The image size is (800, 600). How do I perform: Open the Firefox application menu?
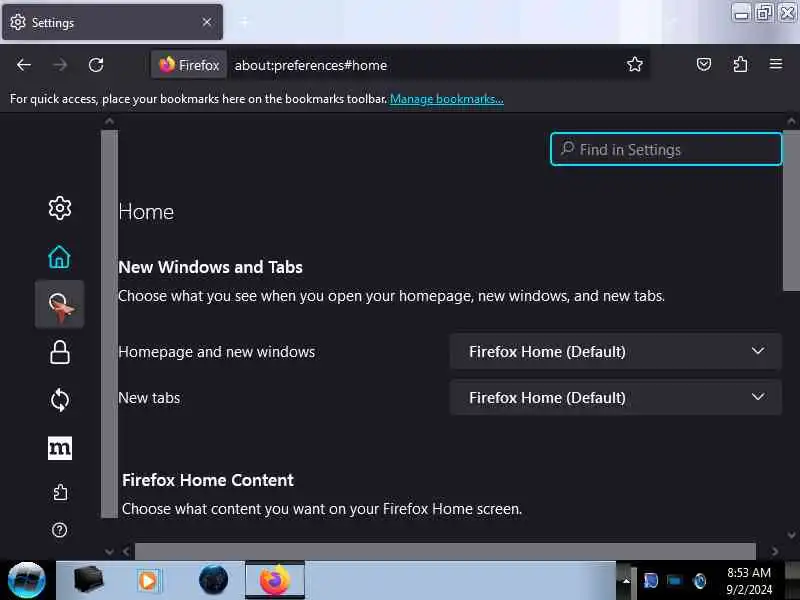(x=776, y=64)
